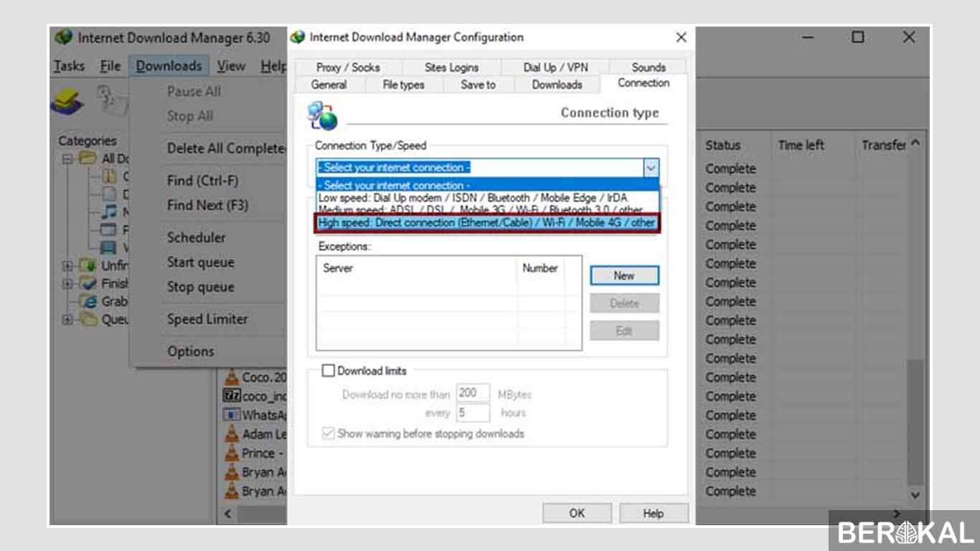Enable the Download limits checkbox

tap(328, 371)
